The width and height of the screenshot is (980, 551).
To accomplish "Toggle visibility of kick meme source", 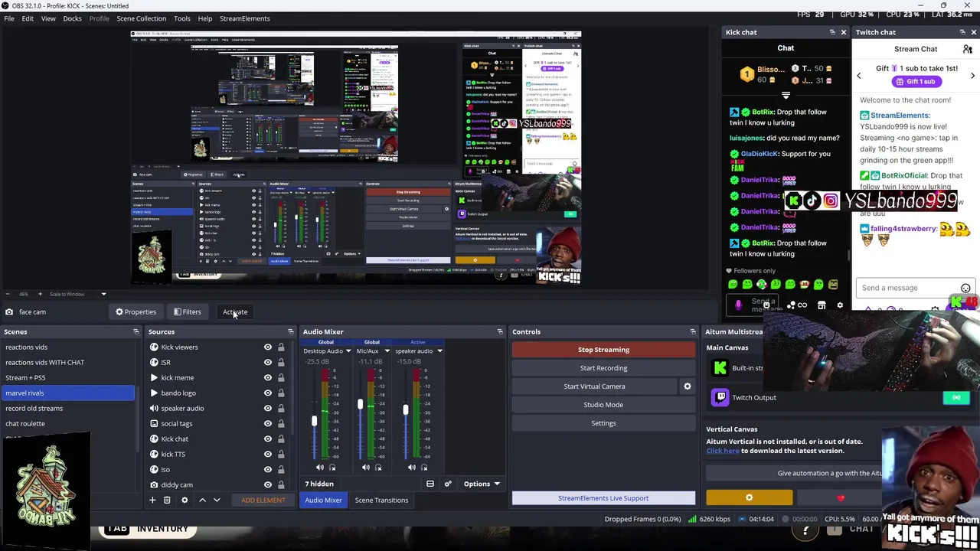I will click(x=268, y=378).
